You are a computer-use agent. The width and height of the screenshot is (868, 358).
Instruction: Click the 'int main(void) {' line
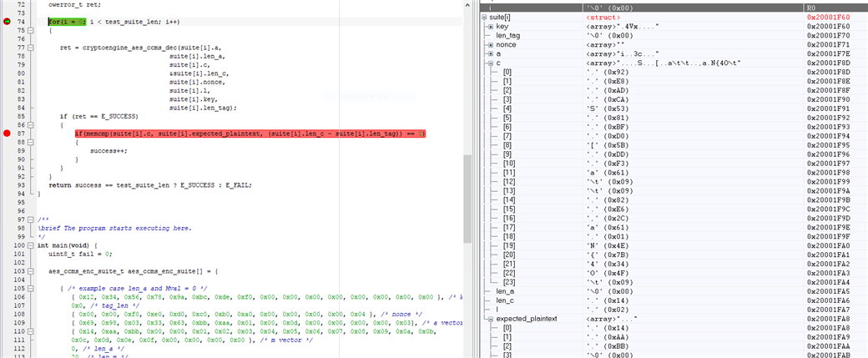pyautogui.click(x=68, y=245)
